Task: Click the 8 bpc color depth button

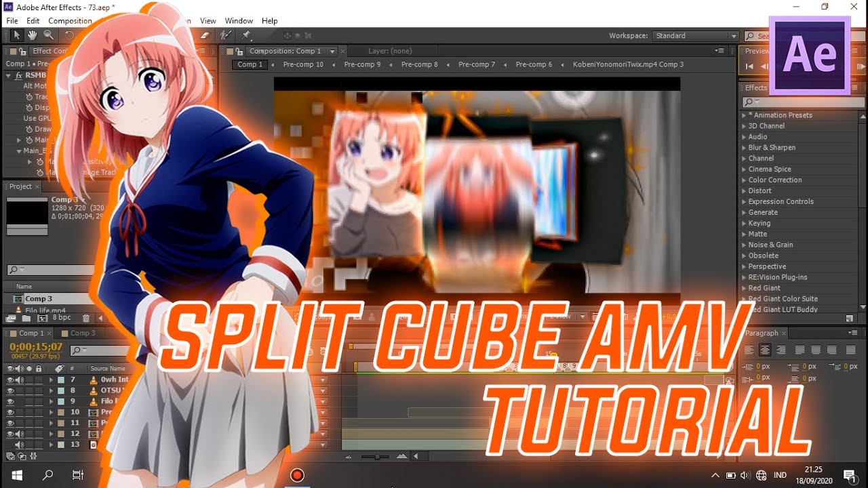Action: pyautogui.click(x=61, y=318)
